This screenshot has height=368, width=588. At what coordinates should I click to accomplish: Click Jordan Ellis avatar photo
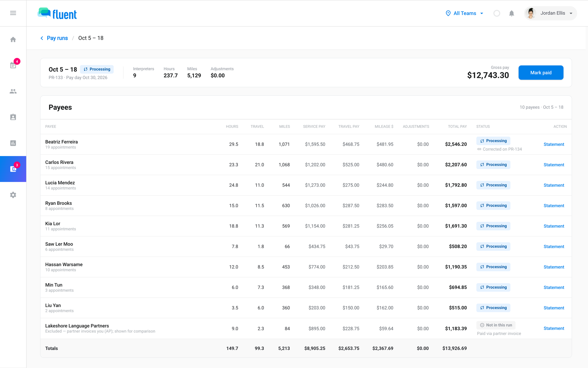pyautogui.click(x=530, y=13)
